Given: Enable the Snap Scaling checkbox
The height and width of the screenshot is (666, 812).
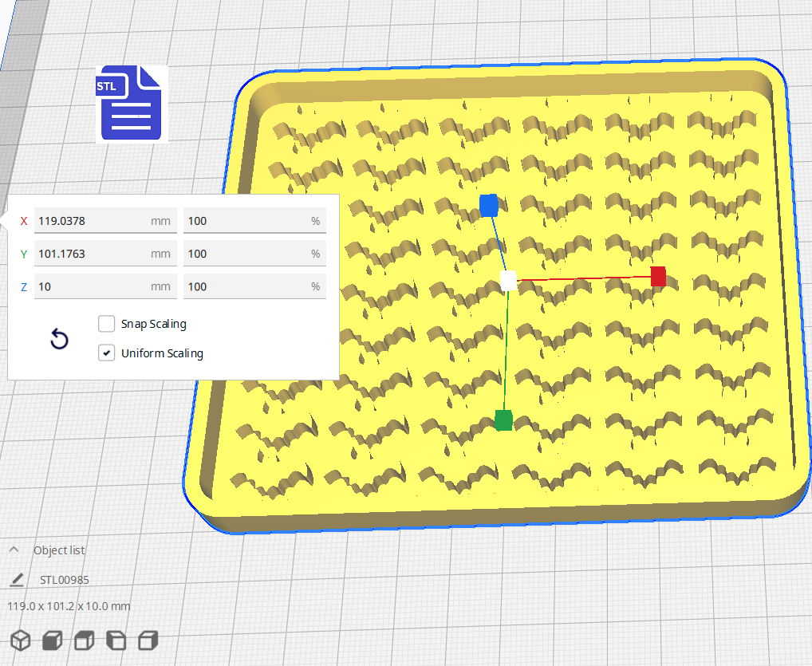Looking at the screenshot, I should [107, 324].
